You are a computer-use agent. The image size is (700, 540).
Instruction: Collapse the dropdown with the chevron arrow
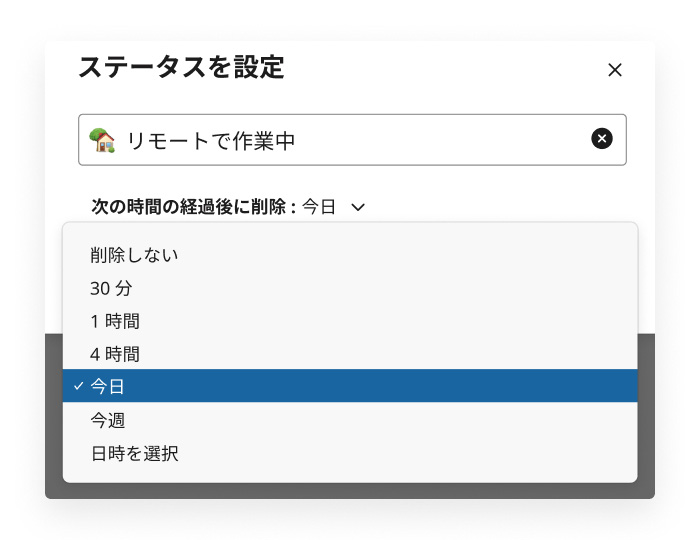pyautogui.click(x=358, y=207)
